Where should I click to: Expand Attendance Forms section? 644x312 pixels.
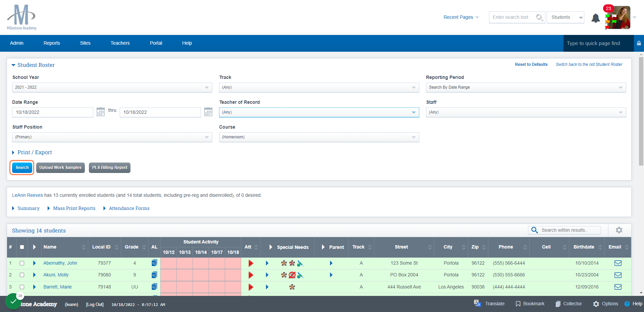(x=126, y=208)
